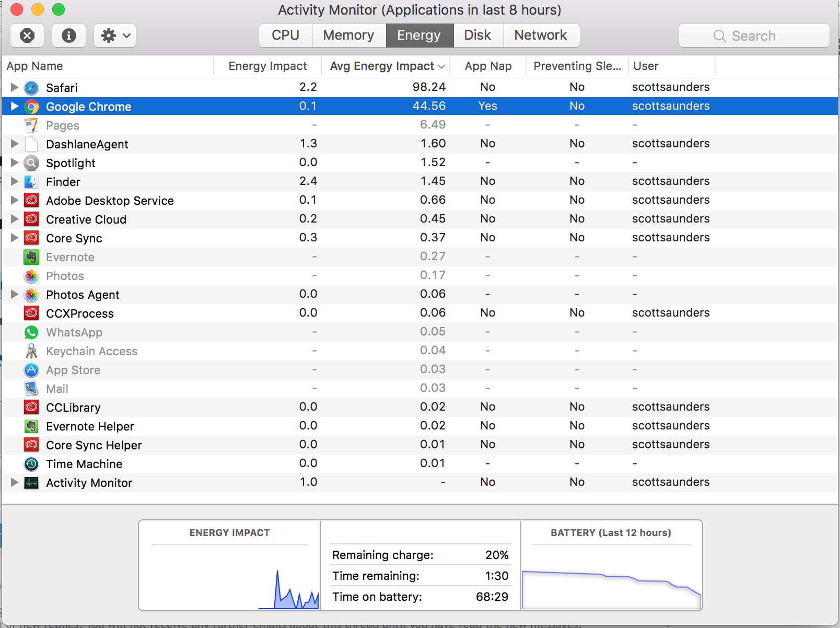Switch to the Disk tab
This screenshot has height=628, width=840.
coord(478,36)
